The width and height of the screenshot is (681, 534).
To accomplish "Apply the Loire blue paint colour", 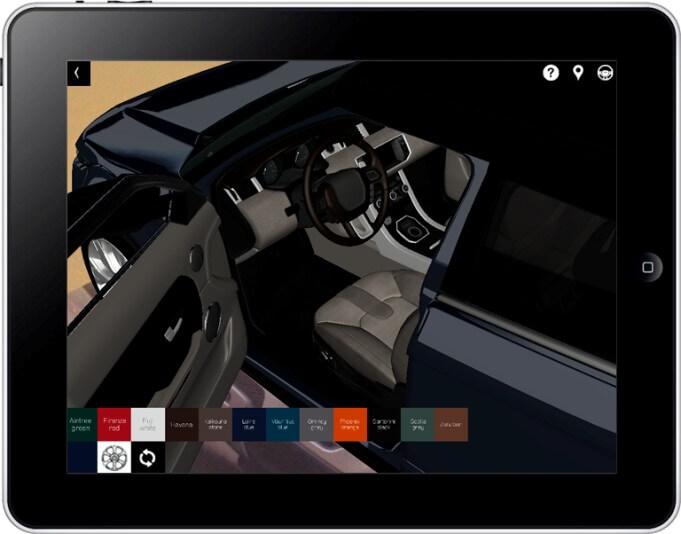I will click(249, 424).
